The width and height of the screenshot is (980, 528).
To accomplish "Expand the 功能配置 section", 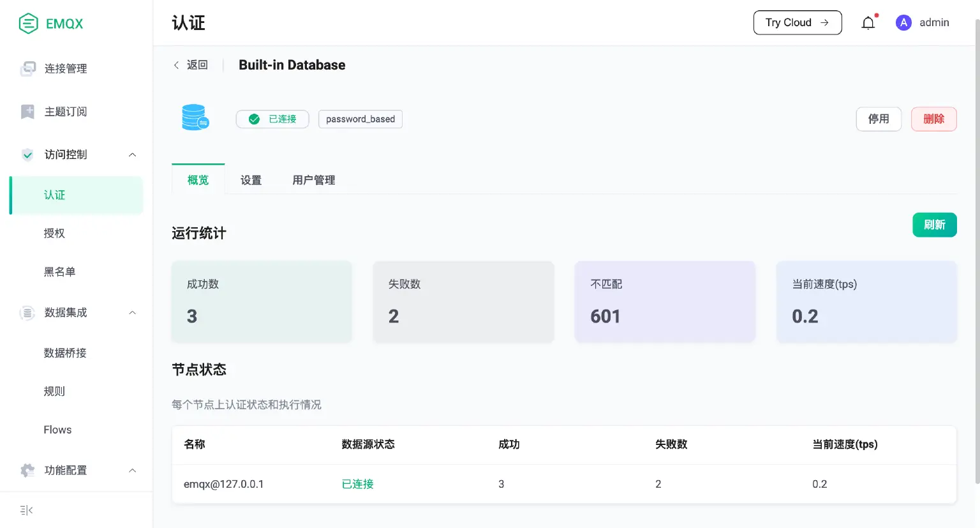I will point(132,470).
